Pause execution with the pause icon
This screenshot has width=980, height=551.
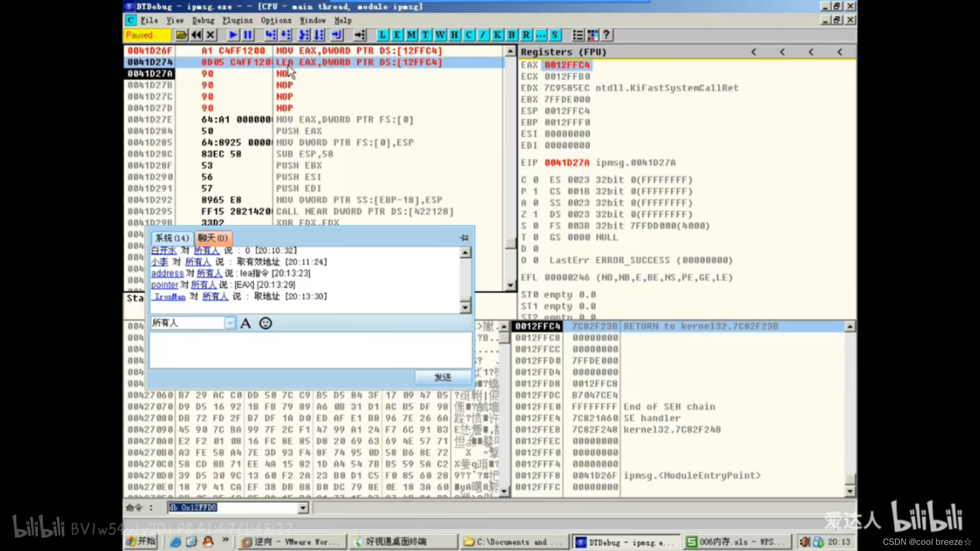[x=248, y=35]
